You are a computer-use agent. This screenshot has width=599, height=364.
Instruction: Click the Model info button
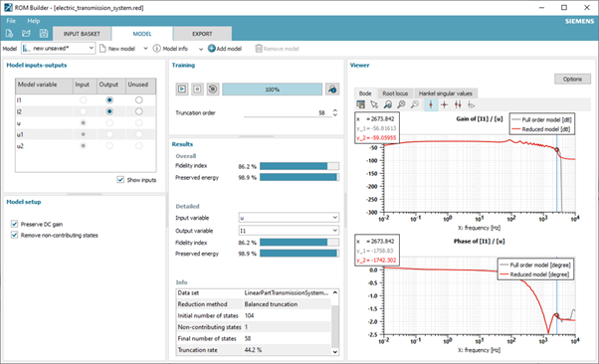(x=170, y=49)
